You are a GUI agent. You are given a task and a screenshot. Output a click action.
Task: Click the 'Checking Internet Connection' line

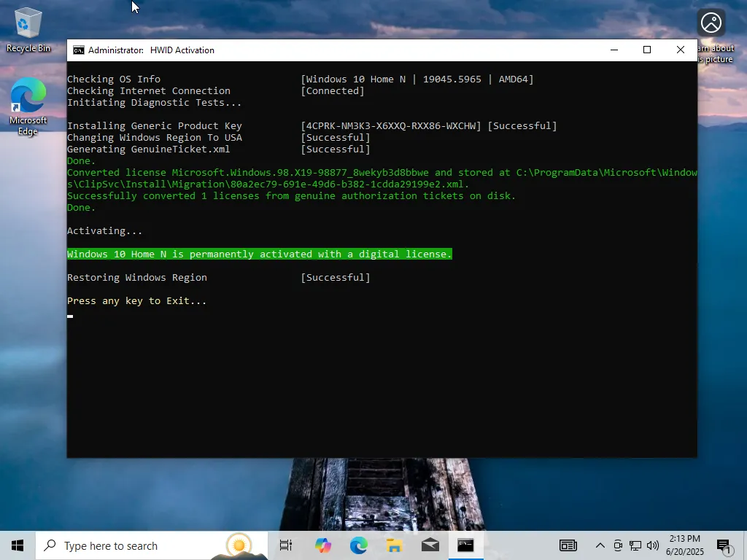(x=216, y=91)
